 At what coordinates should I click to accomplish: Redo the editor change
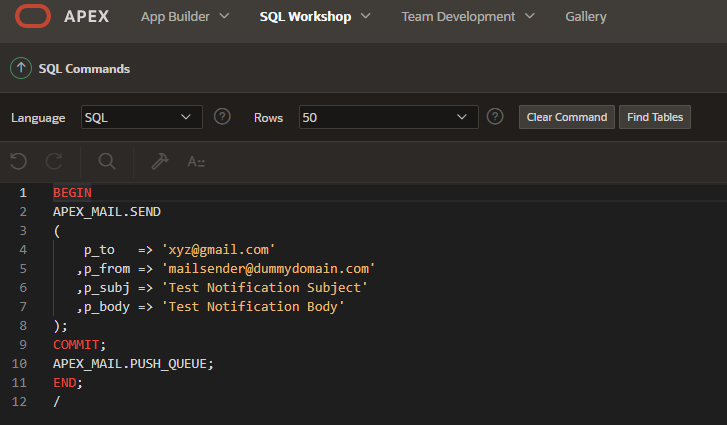point(54,161)
